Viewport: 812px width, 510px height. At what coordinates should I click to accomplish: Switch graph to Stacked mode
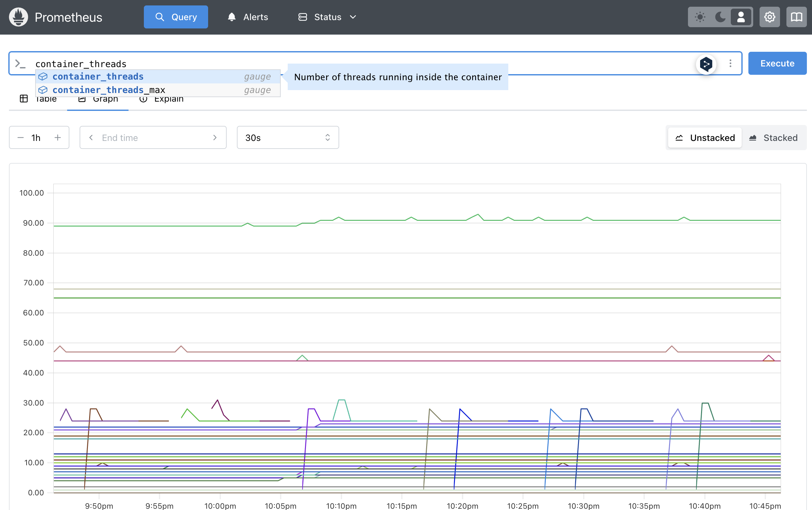point(773,137)
